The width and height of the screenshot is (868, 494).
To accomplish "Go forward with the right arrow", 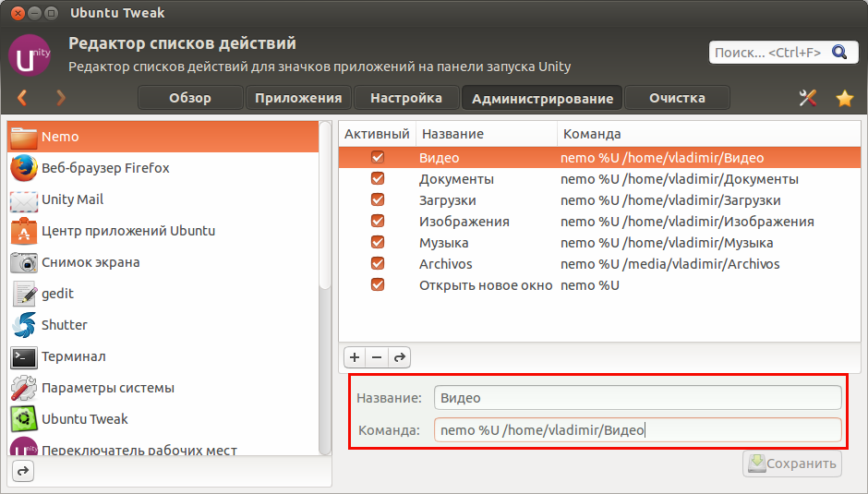I will (61, 98).
